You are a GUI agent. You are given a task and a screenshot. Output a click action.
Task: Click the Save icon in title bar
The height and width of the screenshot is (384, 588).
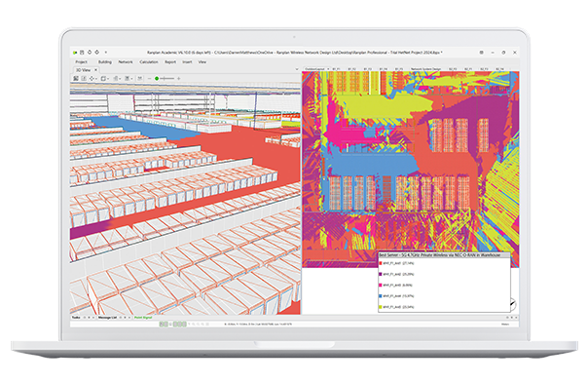[82, 53]
